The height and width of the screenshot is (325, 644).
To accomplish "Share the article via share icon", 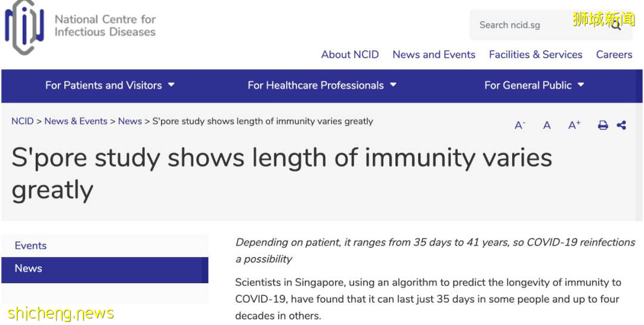I will point(621,125).
